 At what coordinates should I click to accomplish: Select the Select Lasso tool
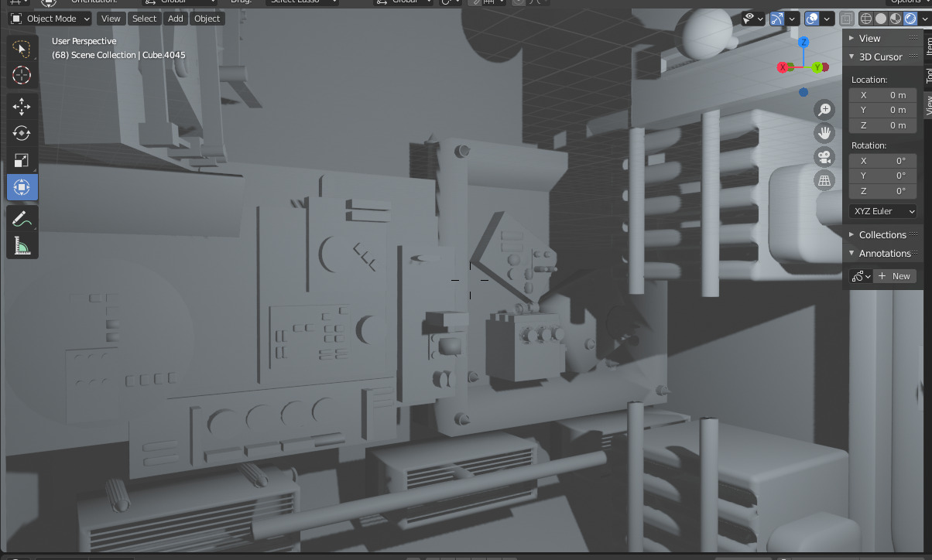pyautogui.click(x=22, y=49)
